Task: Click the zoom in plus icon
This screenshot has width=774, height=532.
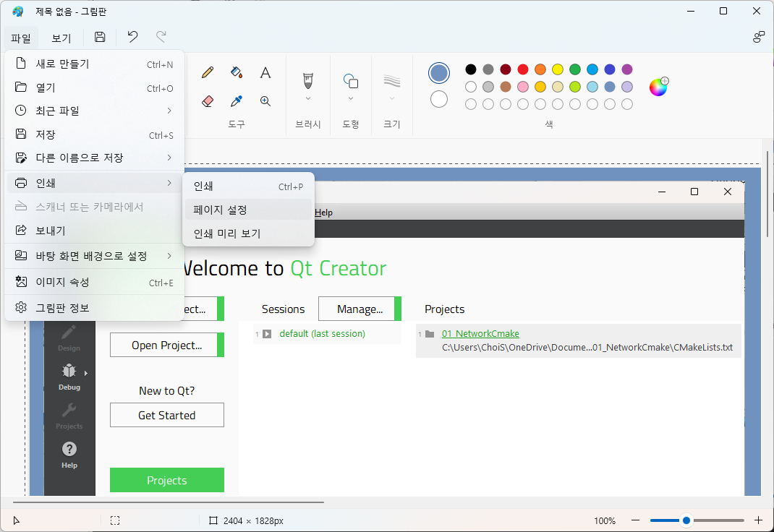Action: [x=759, y=520]
